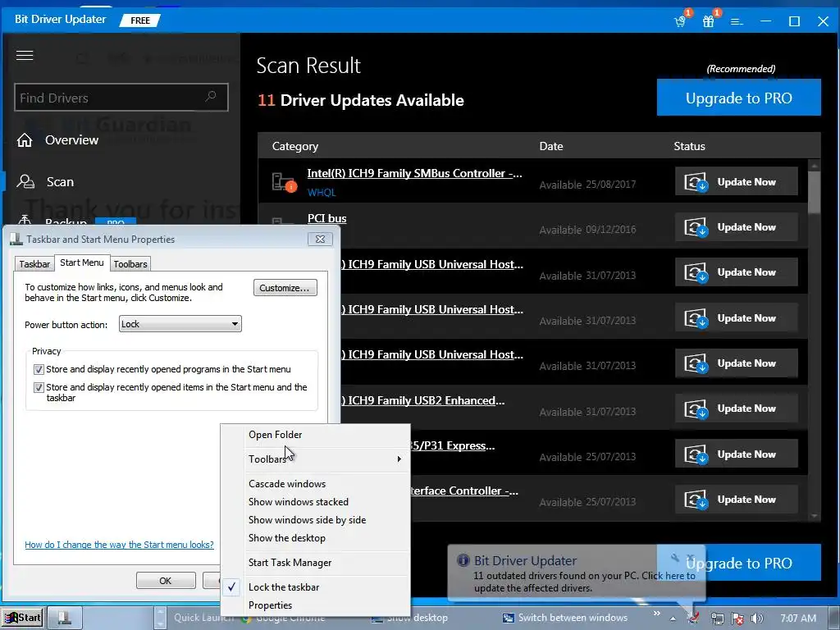Expand the taskbar toolbar overflow chevron
Image resolution: width=840 pixels, height=630 pixels.
[656, 613]
